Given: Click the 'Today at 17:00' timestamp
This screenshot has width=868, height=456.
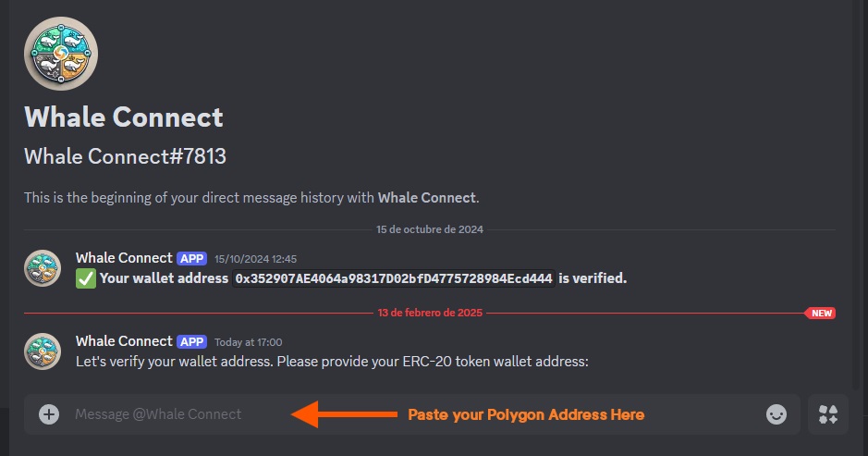Looking at the screenshot, I should (x=248, y=342).
